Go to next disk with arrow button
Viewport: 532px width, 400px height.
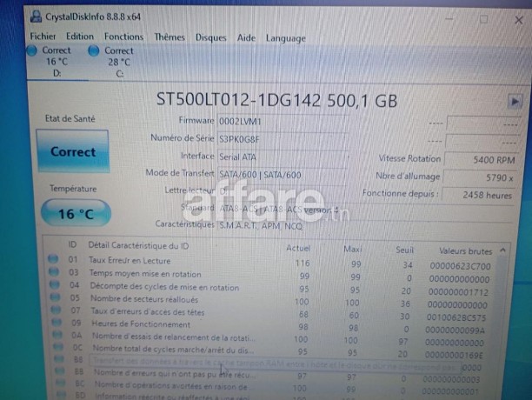[514, 101]
